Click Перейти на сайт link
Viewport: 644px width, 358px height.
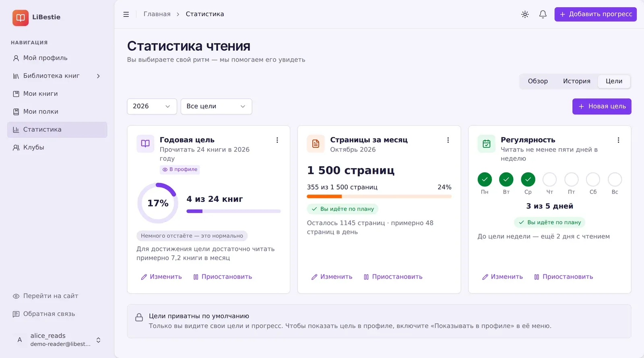coord(57,296)
